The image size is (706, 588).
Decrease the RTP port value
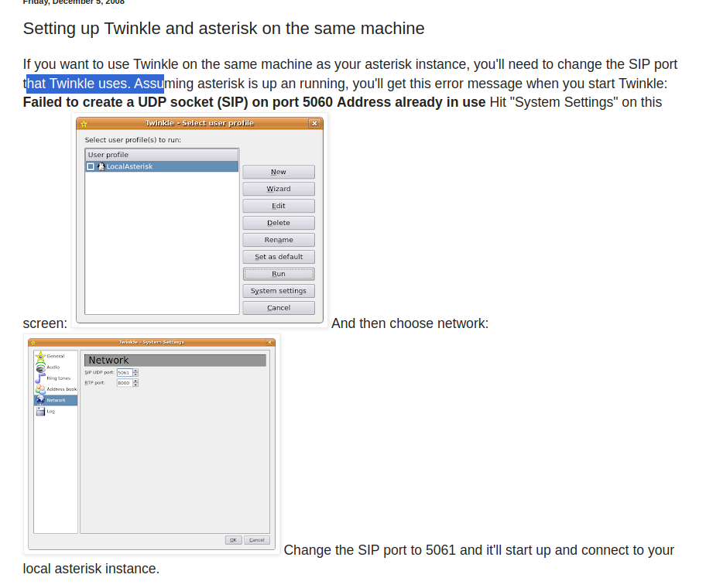click(135, 385)
